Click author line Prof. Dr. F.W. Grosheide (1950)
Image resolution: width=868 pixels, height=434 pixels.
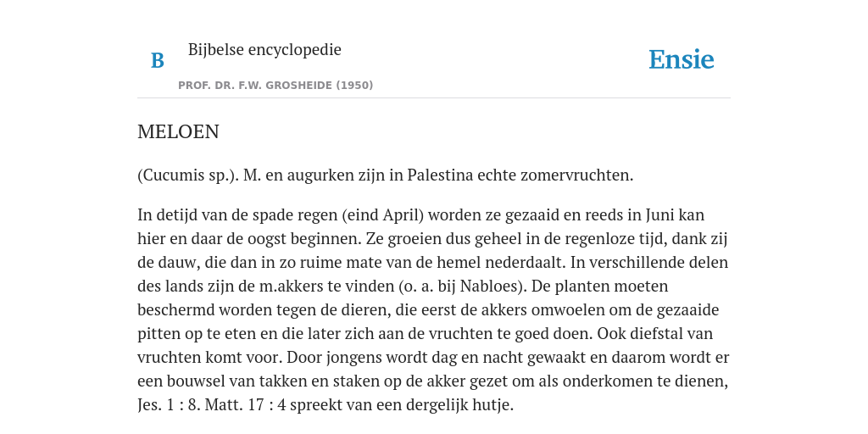275,86
